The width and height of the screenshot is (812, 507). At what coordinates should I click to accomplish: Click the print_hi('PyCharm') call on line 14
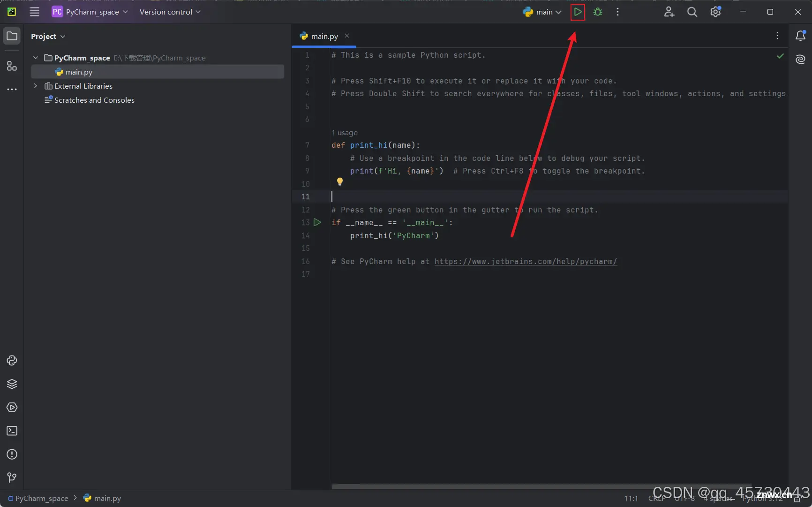(x=394, y=235)
